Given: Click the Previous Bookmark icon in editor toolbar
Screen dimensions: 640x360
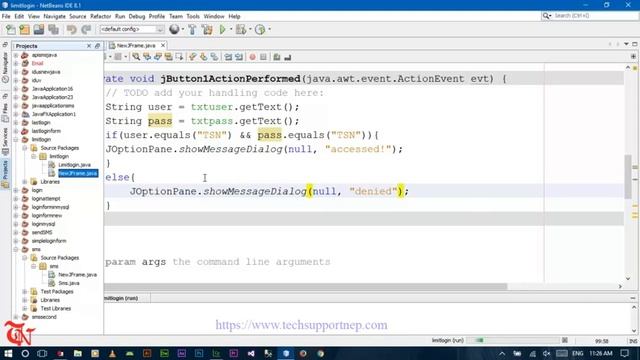Looking at the screenshot, I should click(193, 57).
